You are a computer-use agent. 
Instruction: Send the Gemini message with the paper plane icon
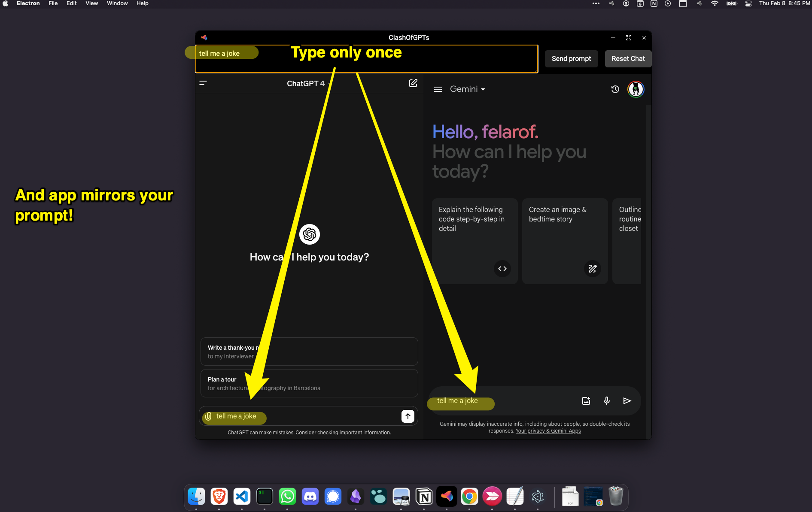coord(627,400)
